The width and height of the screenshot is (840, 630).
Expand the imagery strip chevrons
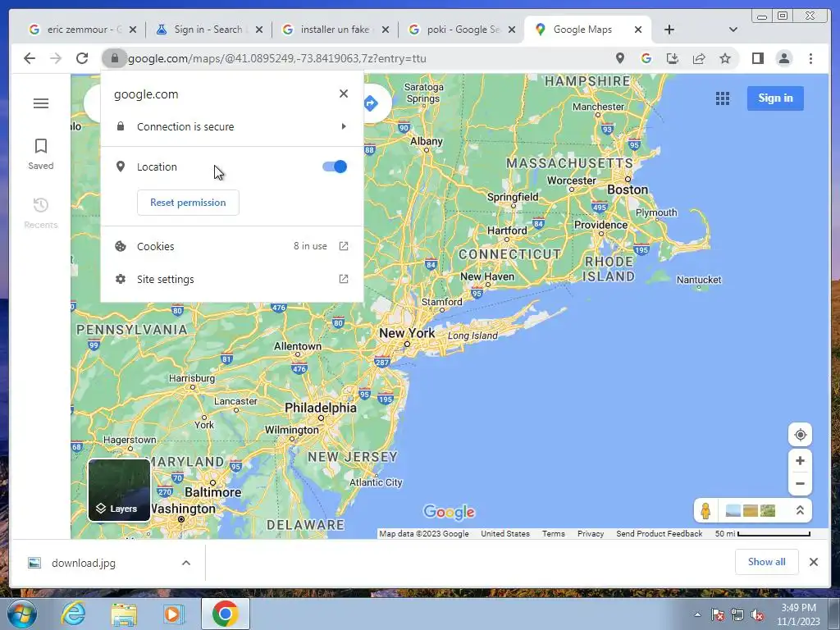(x=800, y=510)
